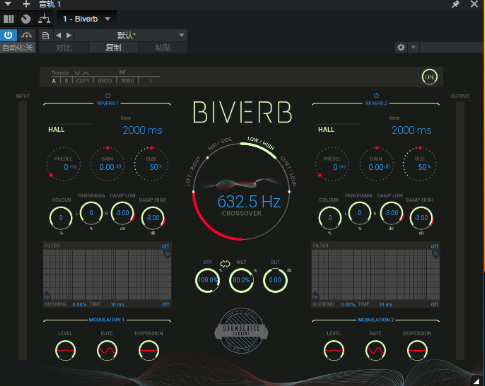Click the exclamation mark info item

coord(150,81)
